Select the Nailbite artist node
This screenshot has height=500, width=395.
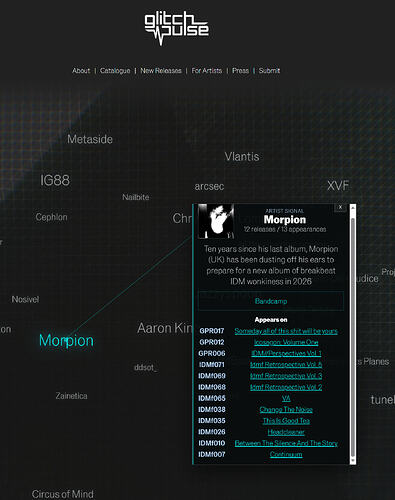tap(136, 197)
